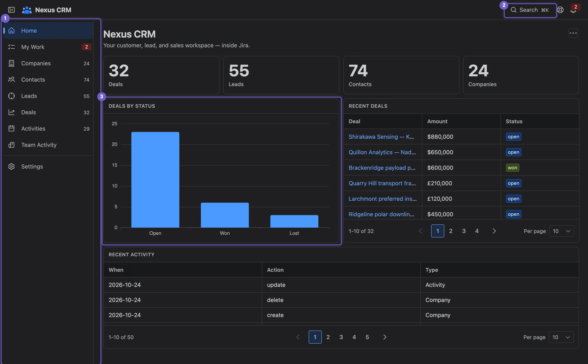
Task: Click the Nexus CRM people logo icon
Action: (x=27, y=10)
